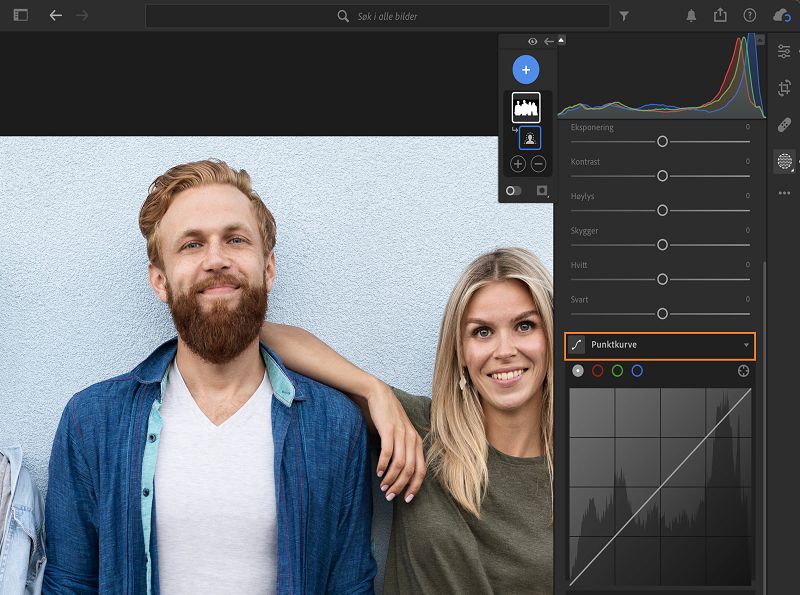Click the blue create new mask button

pyautogui.click(x=526, y=69)
